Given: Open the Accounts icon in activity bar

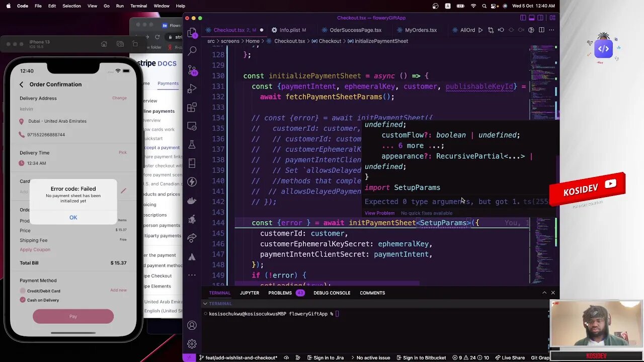Looking at the screenshot, I should coord(192,325).
